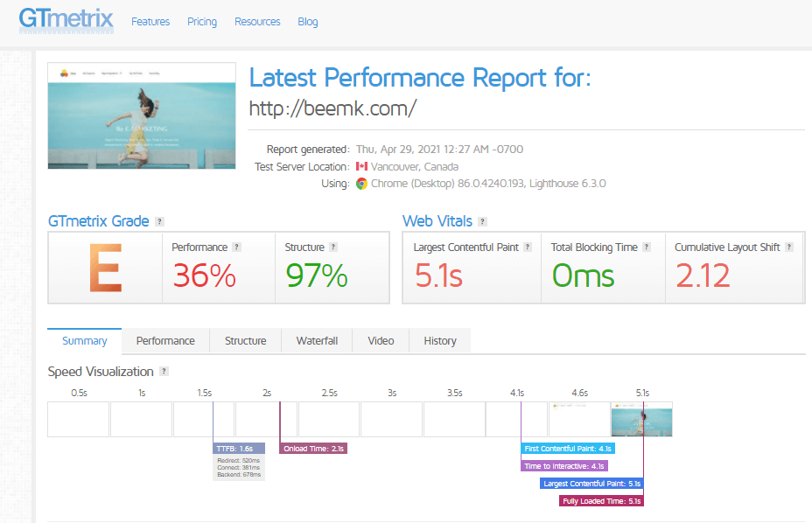Screen dimensions: 812x523
Task: Click the 97% Structure score
Action: pyautogui.click(x=317, y=275)
